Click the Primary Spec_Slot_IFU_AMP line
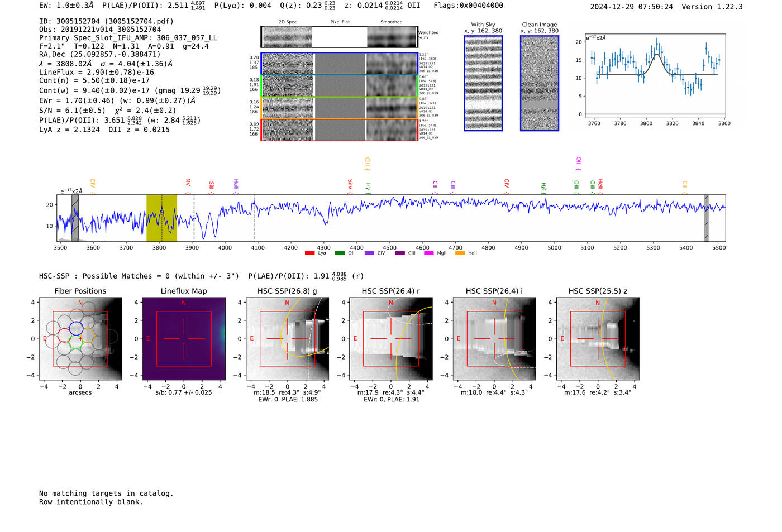This screenshot has width=782, height=532. point(128,38)
